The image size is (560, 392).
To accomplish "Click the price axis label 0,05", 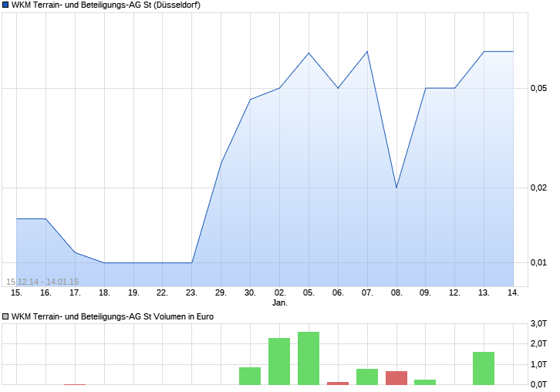I will click(538, 88).
